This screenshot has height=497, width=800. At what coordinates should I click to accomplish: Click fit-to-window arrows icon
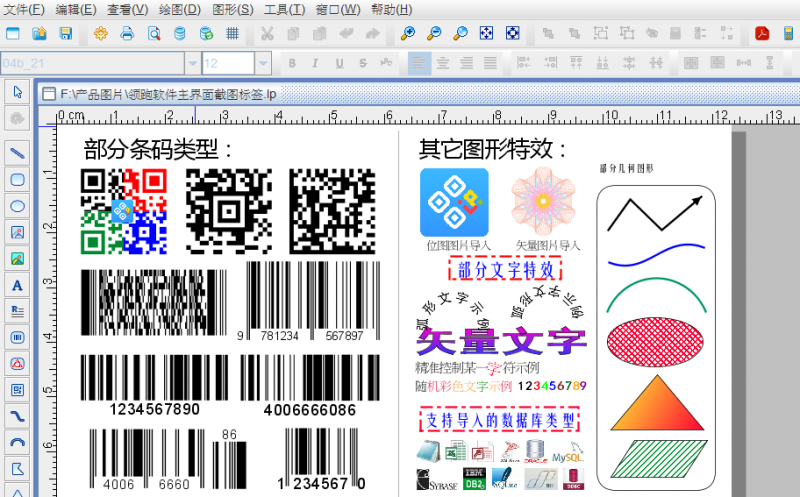tap(487, 34)
